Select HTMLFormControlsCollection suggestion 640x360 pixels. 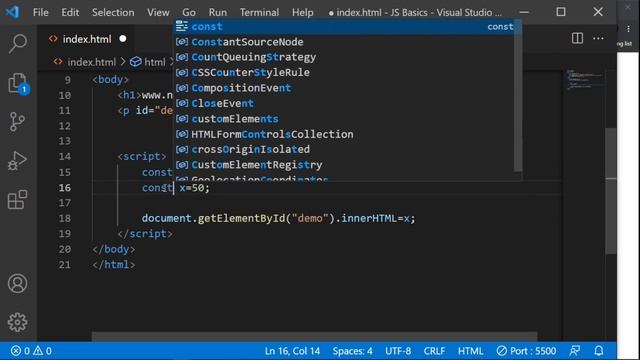344,134
